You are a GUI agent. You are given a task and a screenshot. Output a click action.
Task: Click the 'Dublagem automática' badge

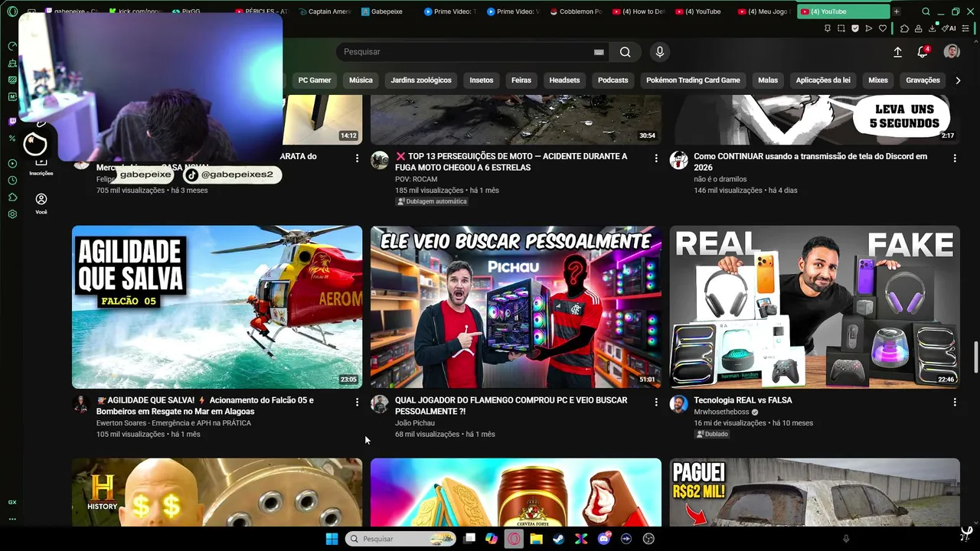[x=432, y=202]
